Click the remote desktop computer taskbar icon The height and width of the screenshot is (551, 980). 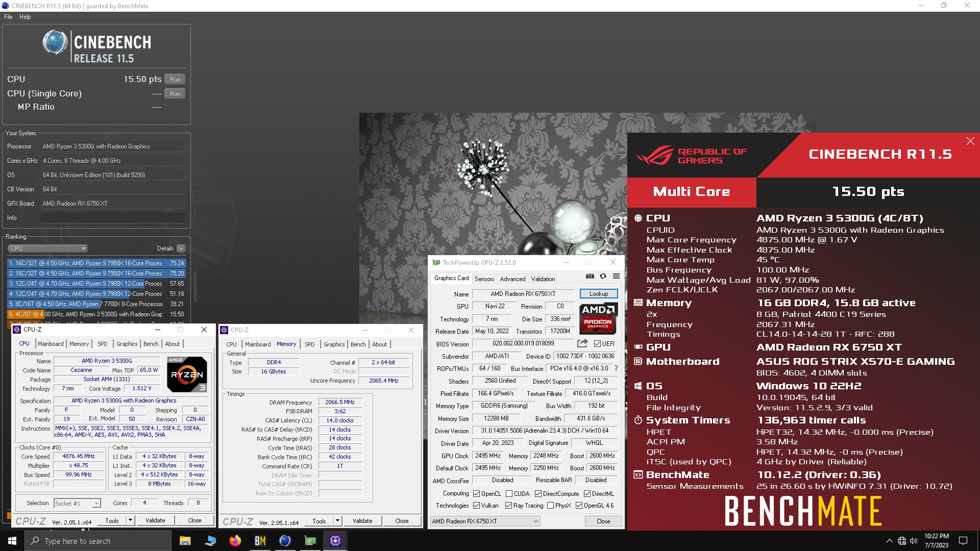(x=210, y=541)
